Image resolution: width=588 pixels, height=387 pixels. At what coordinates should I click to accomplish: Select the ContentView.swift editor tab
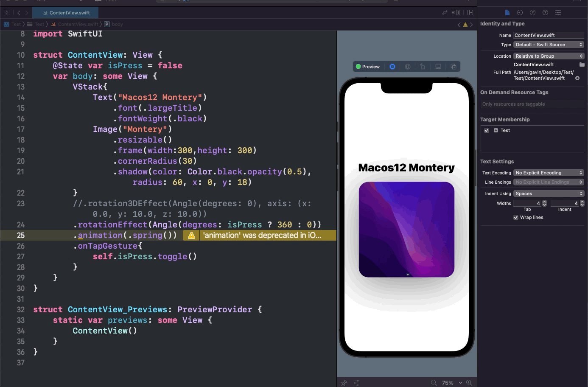(66, 13)
